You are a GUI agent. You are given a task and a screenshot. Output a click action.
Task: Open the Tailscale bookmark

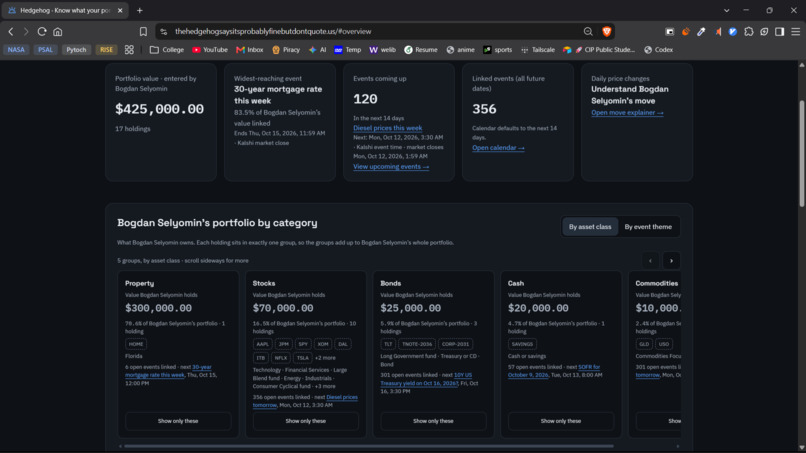pos(538,50)
